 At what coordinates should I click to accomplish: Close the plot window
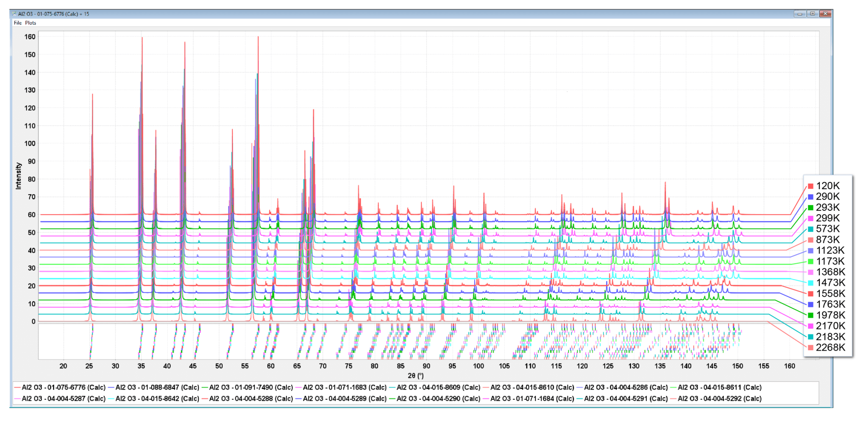tap(825, 14)
